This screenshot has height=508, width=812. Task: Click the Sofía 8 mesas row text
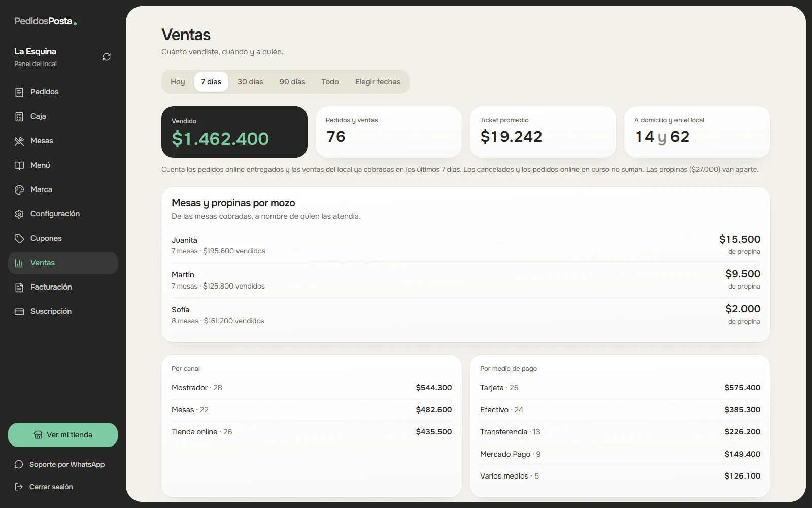coord(218,321)
